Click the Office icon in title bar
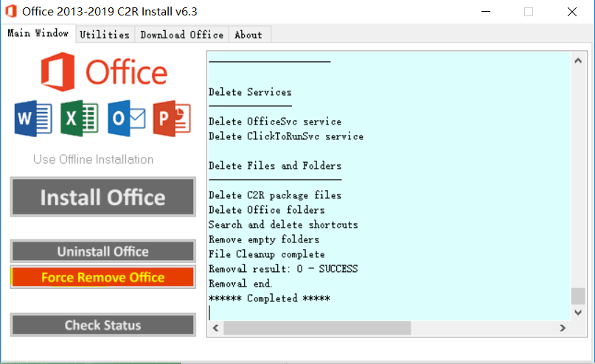595x364 pixels. pyautogui.click(x=11, y=11)
